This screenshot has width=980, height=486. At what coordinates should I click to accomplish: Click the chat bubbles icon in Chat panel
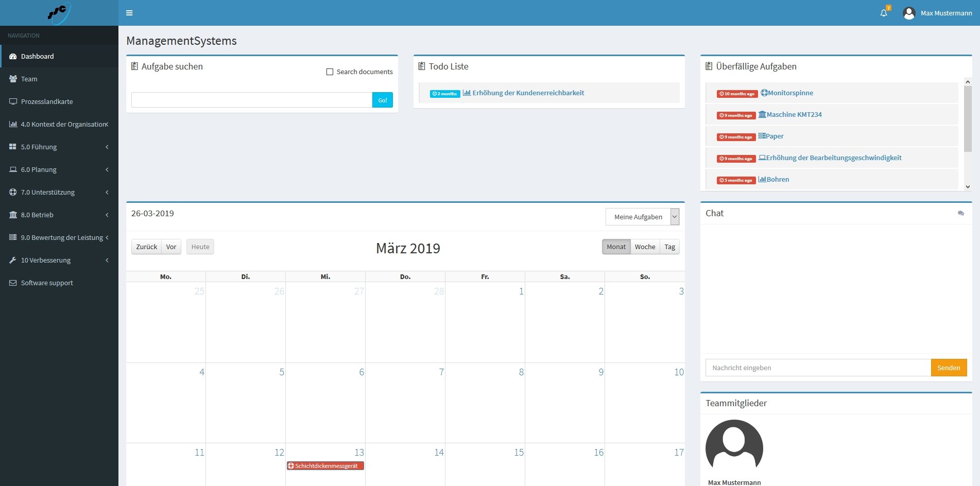[960, 213]
